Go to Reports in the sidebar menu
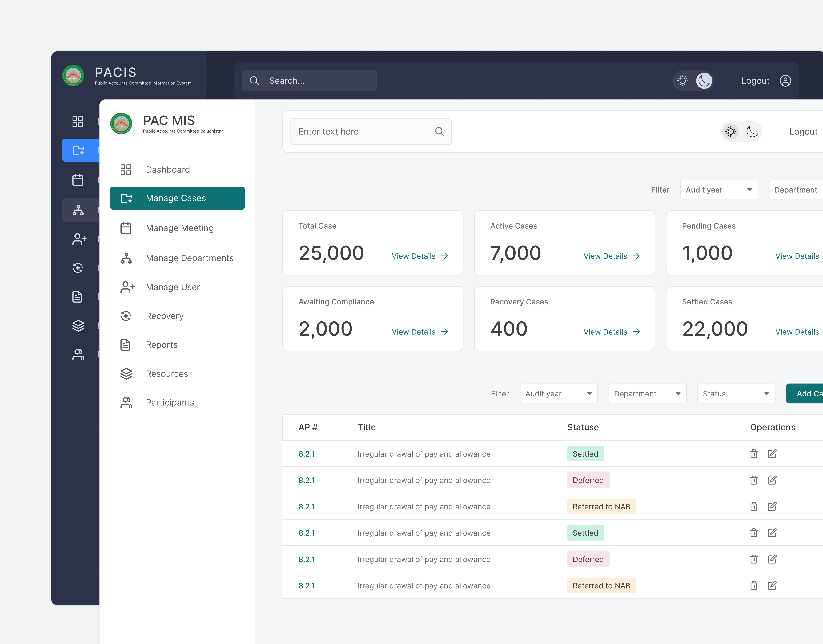Screen dimensions: 823x644 [x=161, y=345]
